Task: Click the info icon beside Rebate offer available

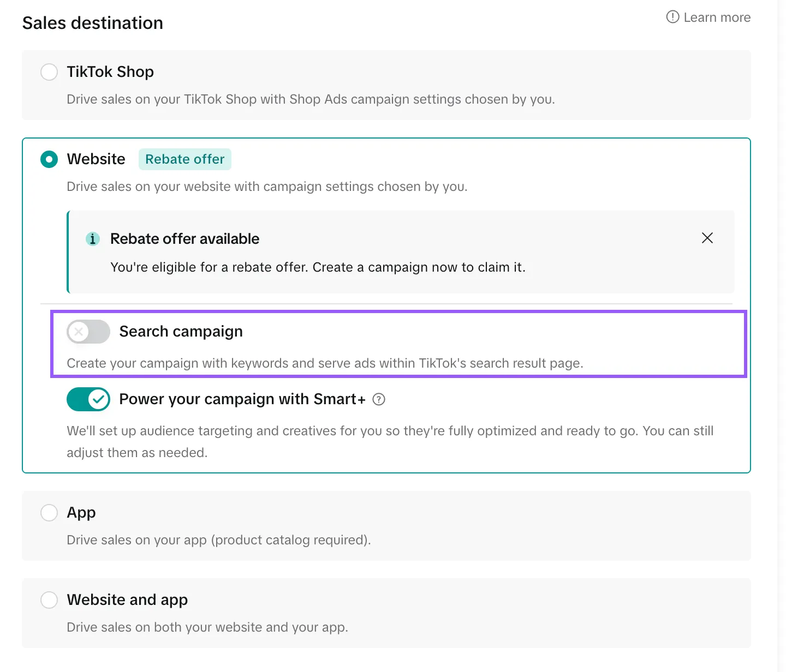Action: (93, 239)
